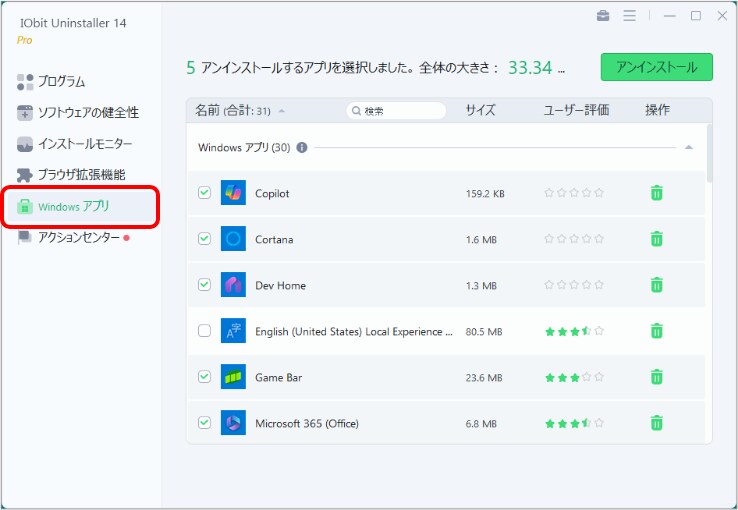Click trash icon for English Local Experience
Image resolution: width=738 pixels, height=510 pixels.
click(x=657, y=331)
